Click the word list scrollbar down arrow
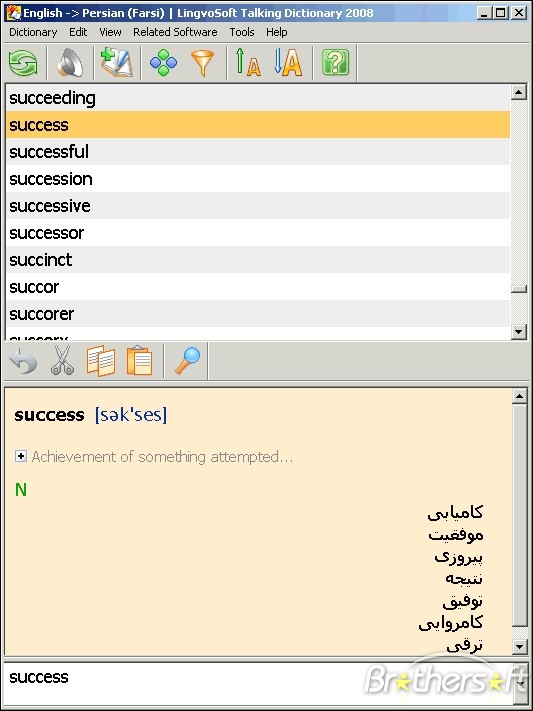This screenshot has height=711, width=533. click(518, 331)
